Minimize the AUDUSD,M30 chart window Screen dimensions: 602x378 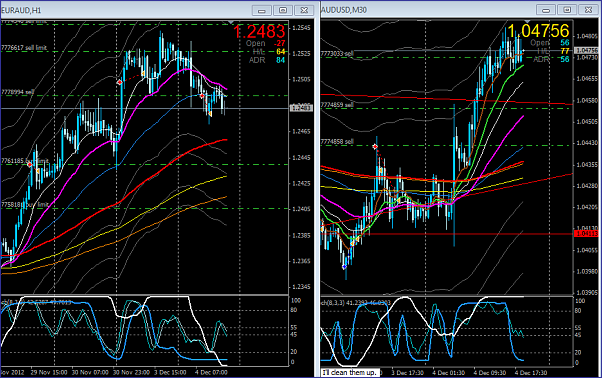pyautogui.click(x=546, y=10)
